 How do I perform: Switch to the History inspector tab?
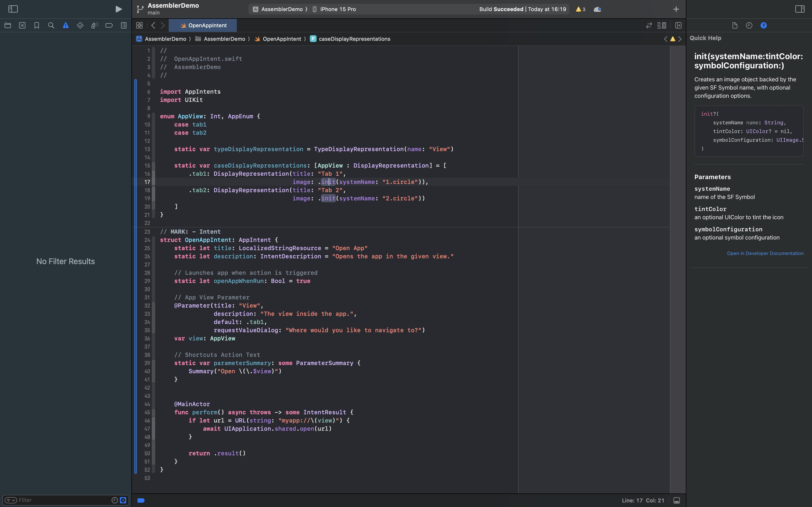point(749,26)
